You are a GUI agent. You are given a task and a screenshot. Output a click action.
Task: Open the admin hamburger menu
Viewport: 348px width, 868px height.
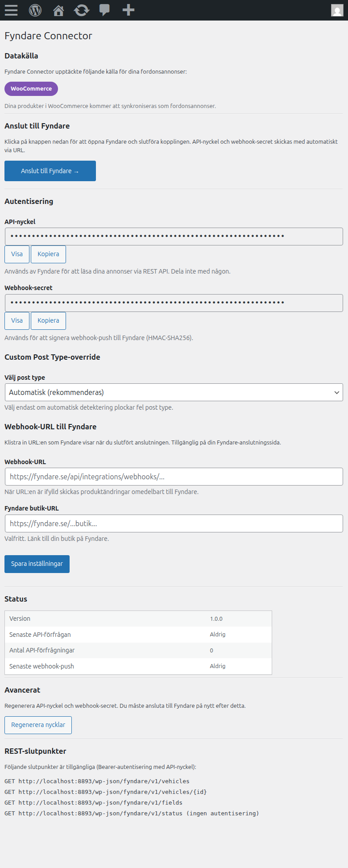point(11,10)
